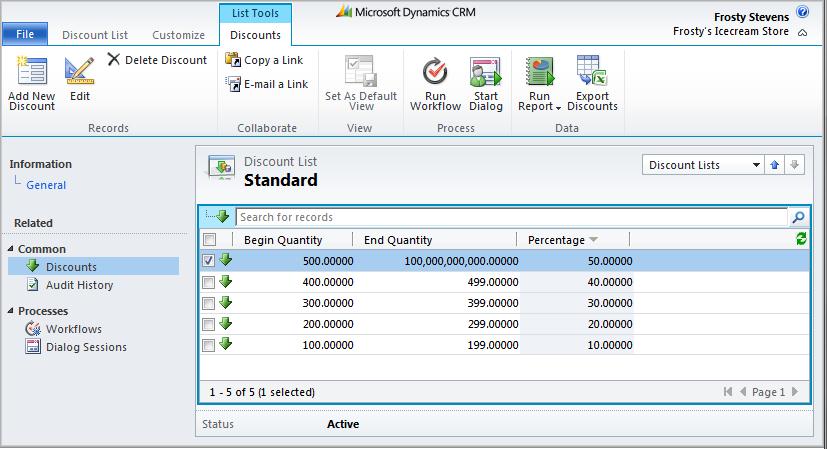Viewport: 827px width, 449px height.
Task: Click the Add New Discount icon
Action: (x=32, y=71)
